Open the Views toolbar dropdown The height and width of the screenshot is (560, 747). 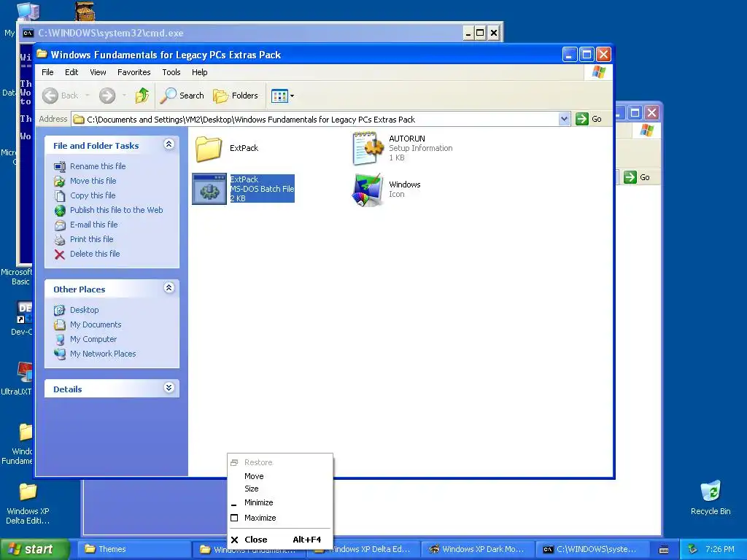pyautogui.click(x=282, y=96)
